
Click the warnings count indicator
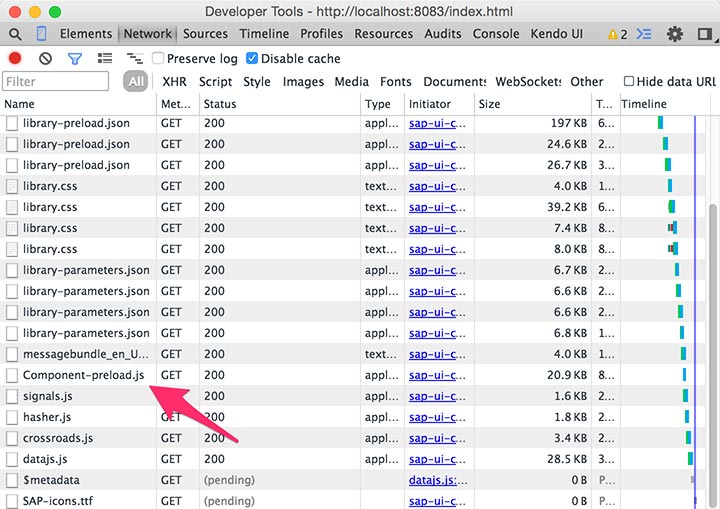pos(617,34)
